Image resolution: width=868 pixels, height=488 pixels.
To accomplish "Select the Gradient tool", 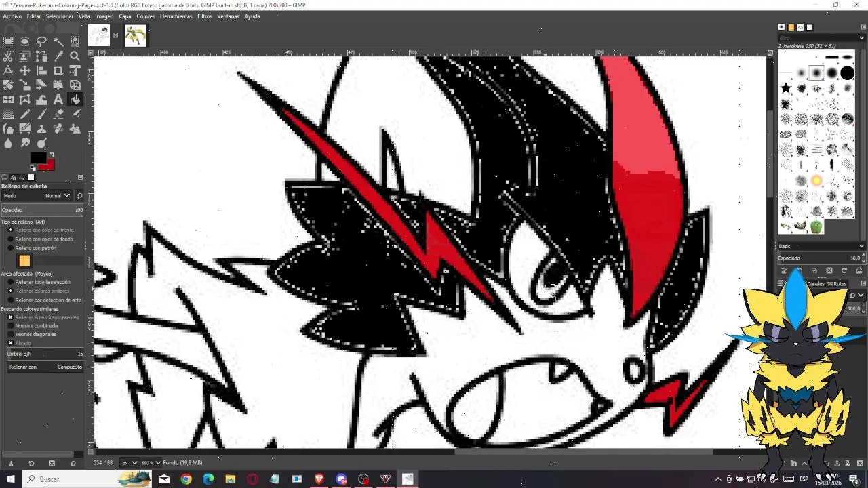I will (x=8, y=114).
